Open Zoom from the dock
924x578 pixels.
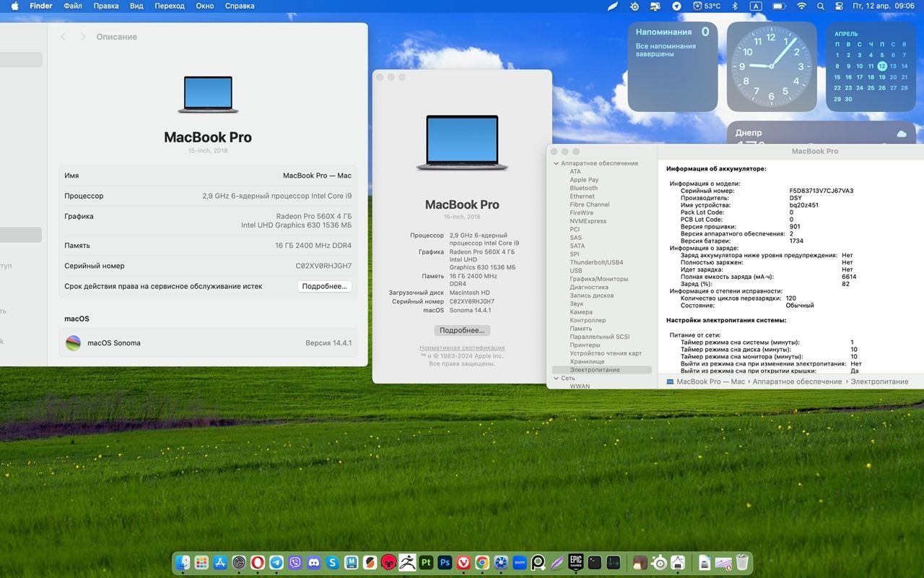[x=520, y=562]
